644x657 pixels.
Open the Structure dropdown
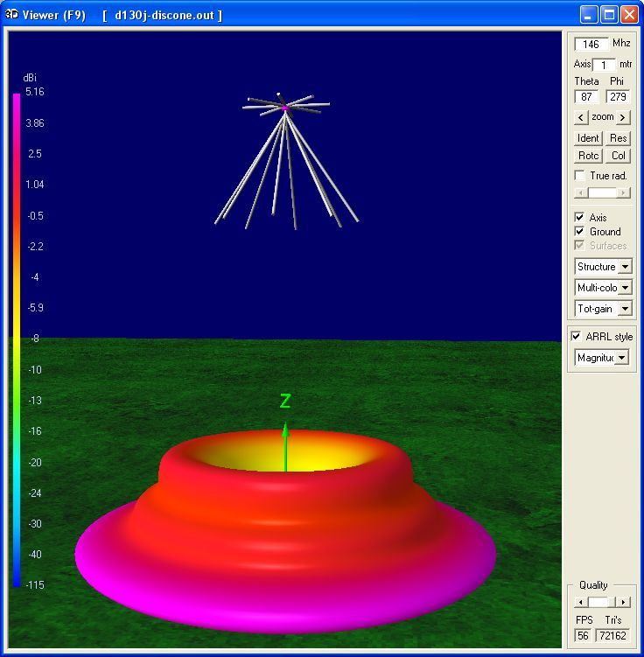coord(625,267)
